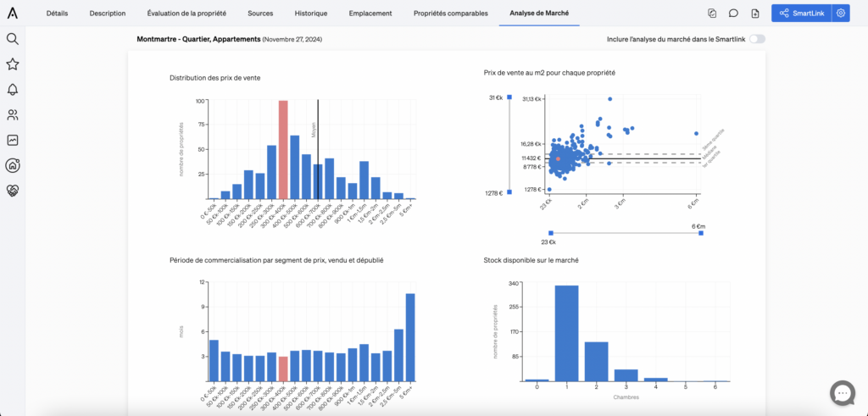Viewport: 868px width, 416px height.
Task: Open the market chart icon in sidebar
Action: tap(12, 140)
